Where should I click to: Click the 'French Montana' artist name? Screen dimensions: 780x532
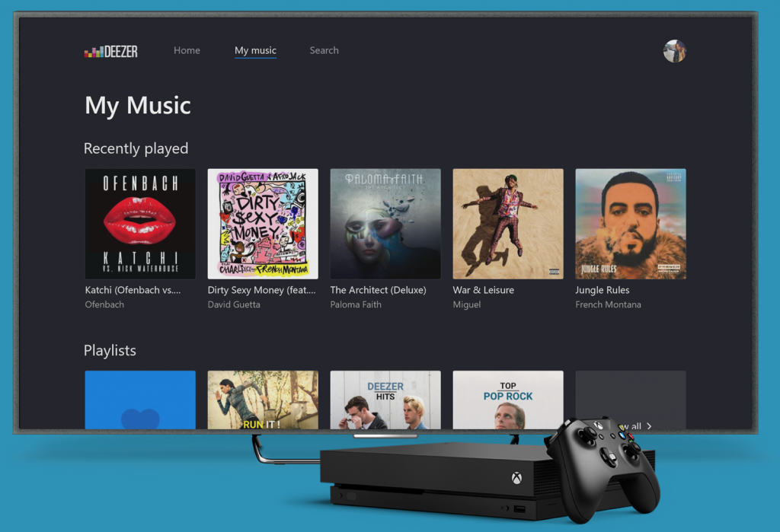609,304
